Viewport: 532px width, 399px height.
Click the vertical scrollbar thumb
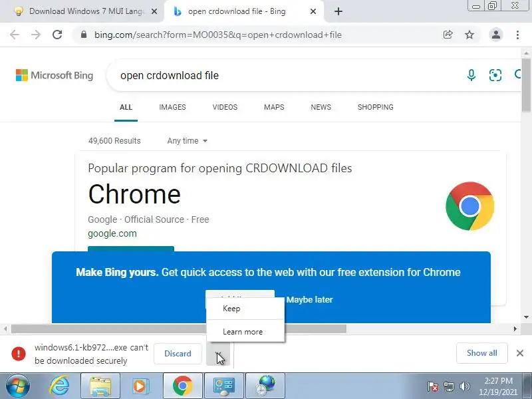pyautogui.click(x=526, y=85)
